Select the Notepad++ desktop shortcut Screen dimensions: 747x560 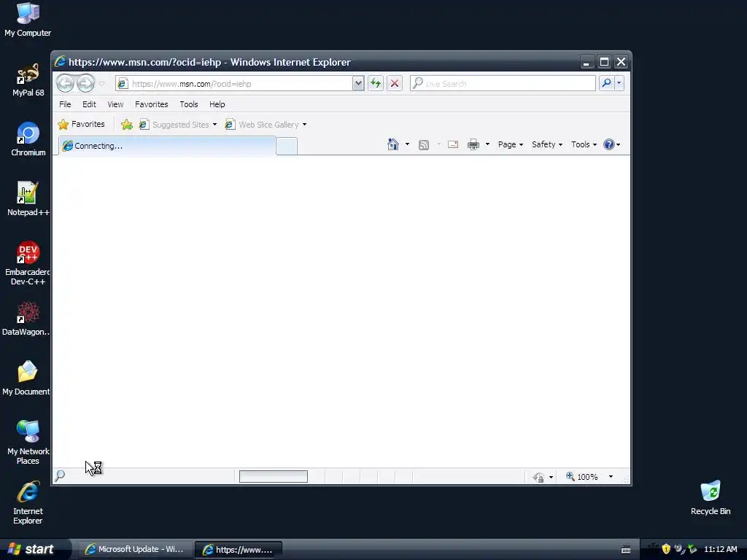(x=28, y=199)
